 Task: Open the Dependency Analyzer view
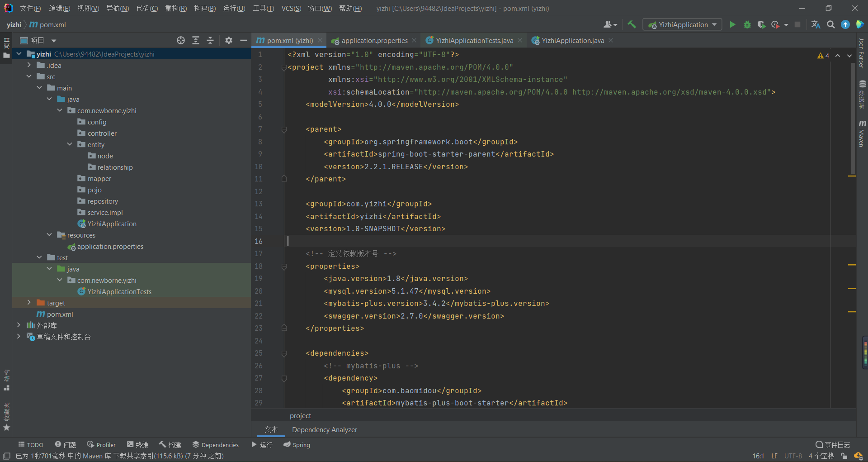click(x=324, y=429)
